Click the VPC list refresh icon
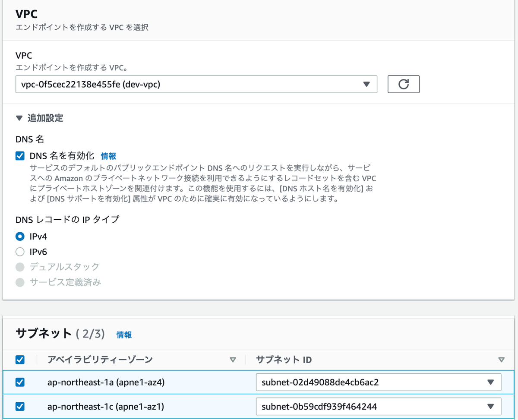Viewport: 518px width, 420px height. (403, 84)
